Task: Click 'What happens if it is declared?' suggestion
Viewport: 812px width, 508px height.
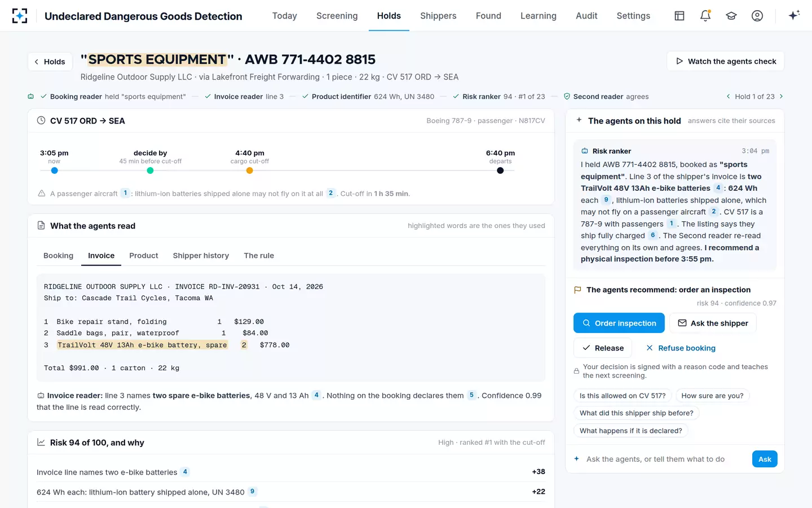Action: tap(631, 431)
